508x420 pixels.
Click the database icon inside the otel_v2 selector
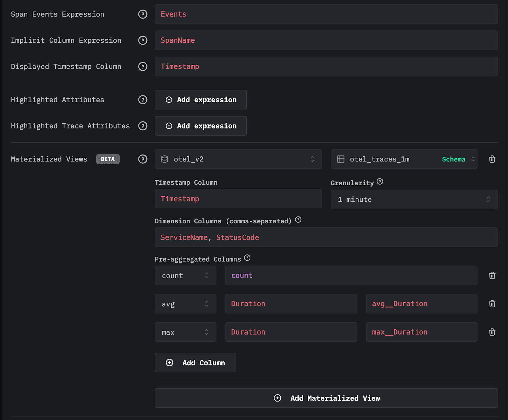[164, 159]
